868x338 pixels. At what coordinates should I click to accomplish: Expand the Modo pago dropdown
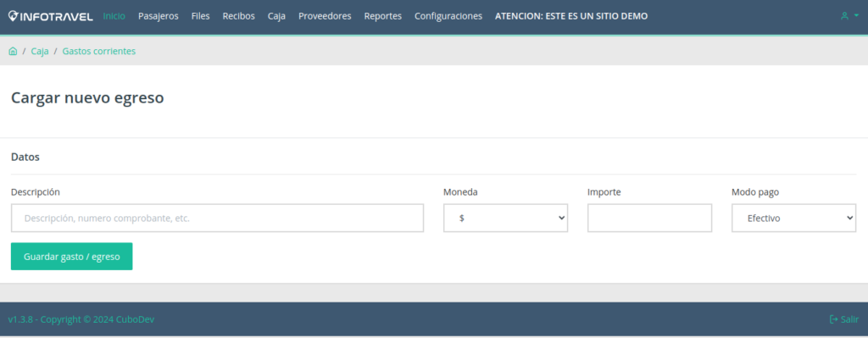coord(793,218)
